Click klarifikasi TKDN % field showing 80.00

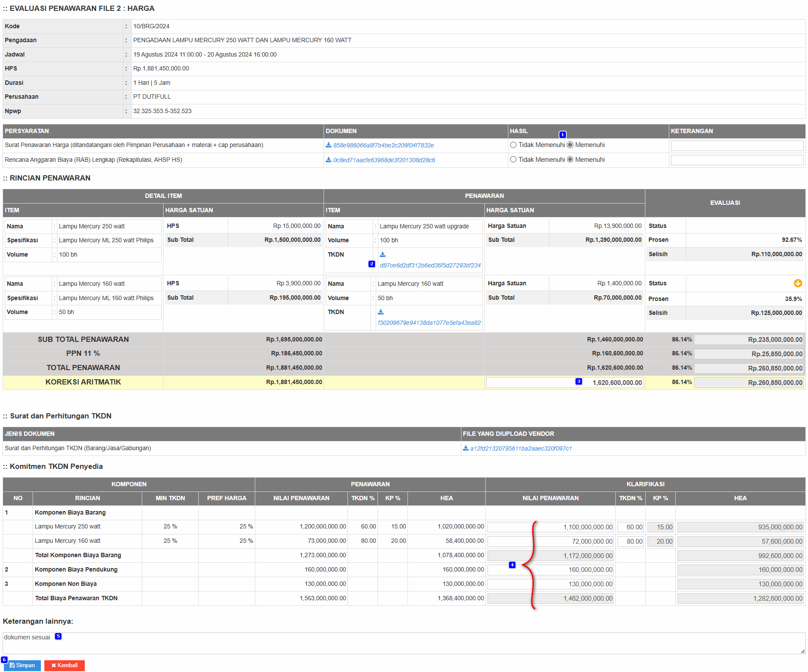pyautogui.click(x=631, y=542)
